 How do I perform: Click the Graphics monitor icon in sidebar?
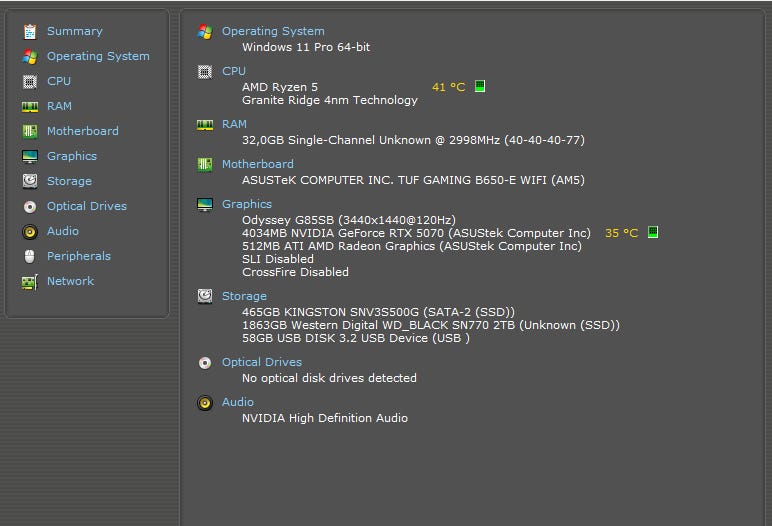point(30,157)
